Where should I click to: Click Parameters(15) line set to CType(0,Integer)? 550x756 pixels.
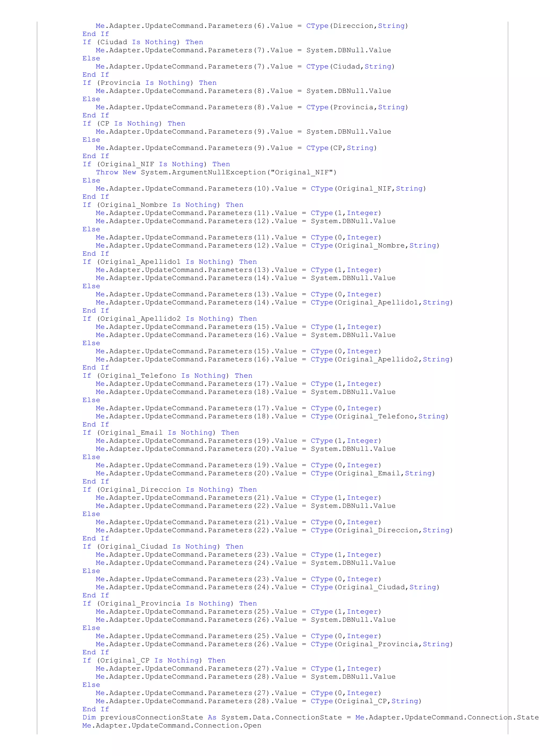click(x=238, y=351)
